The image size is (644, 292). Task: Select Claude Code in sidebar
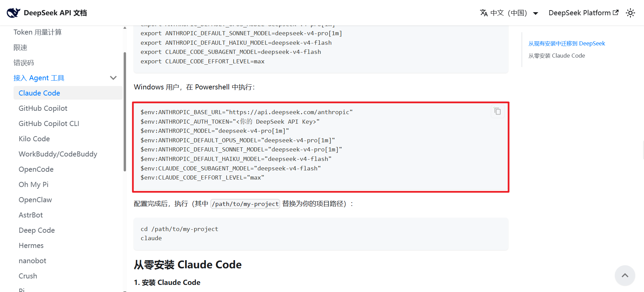point(68,93)
